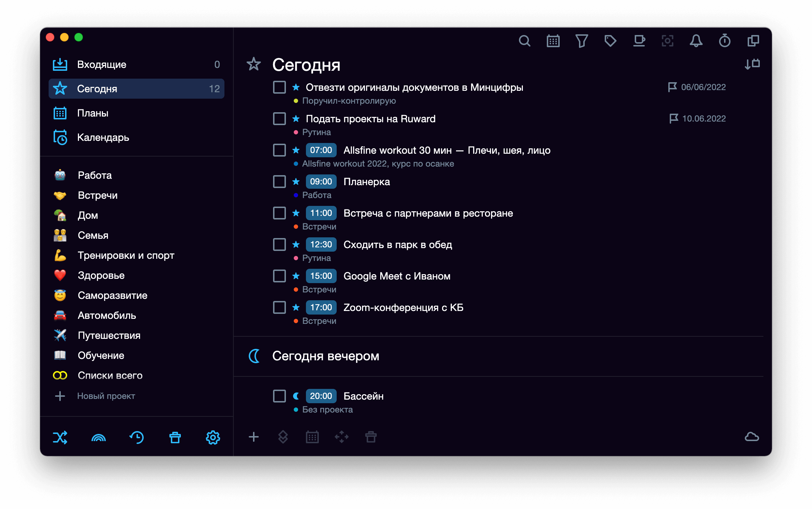Open the Здоровье project
This screenshot has height=509, width=812.
pyautogui.click(x=137, y=275)
